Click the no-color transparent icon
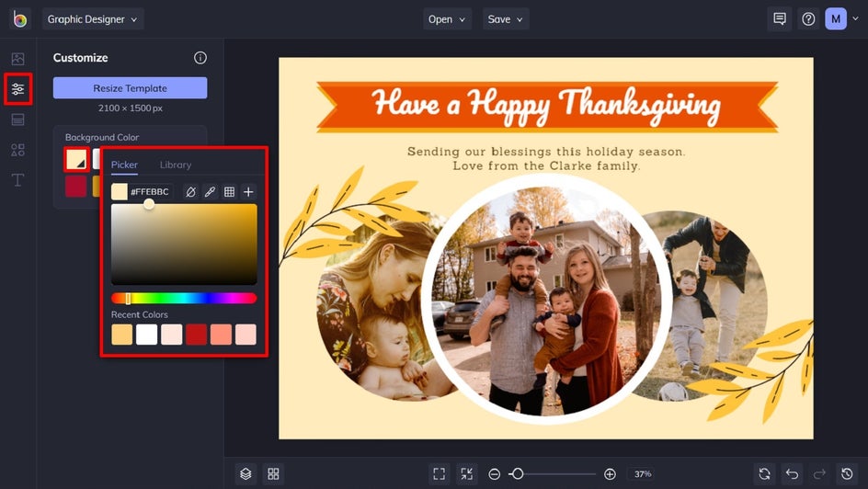The width and height of the screenshot is (868, 489). (x=191, y=192)
